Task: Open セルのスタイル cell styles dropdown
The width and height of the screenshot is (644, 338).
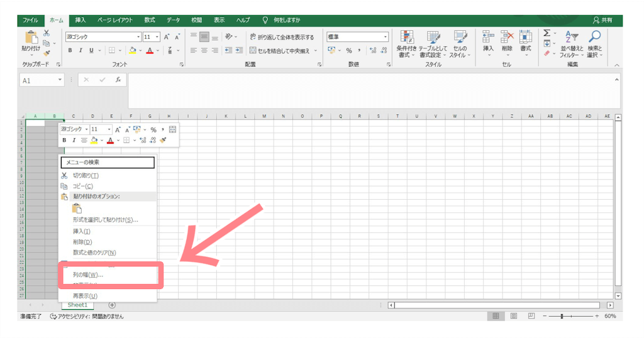Action: click(460, 45)
